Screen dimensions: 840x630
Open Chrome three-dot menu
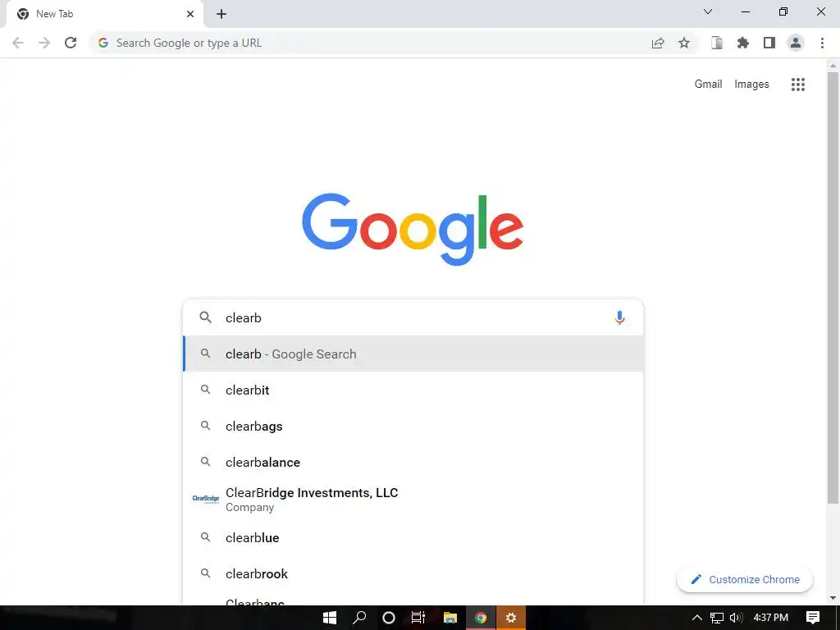coord(822,43)
